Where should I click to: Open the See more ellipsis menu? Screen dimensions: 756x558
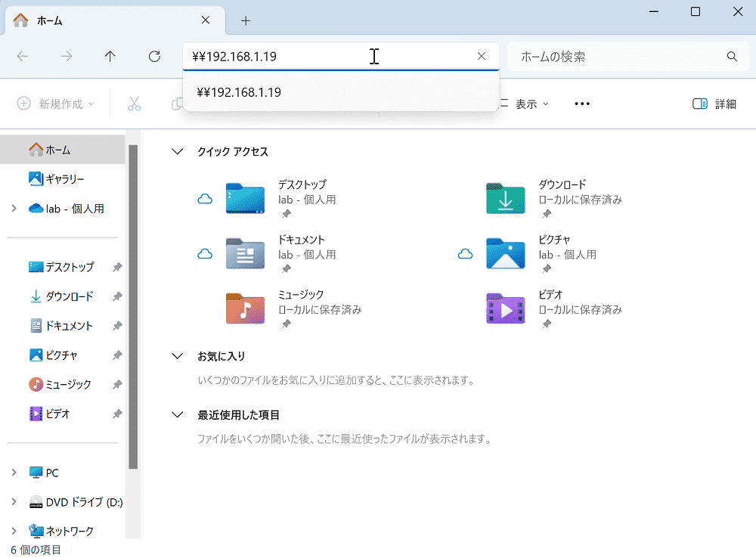[582, 104]
